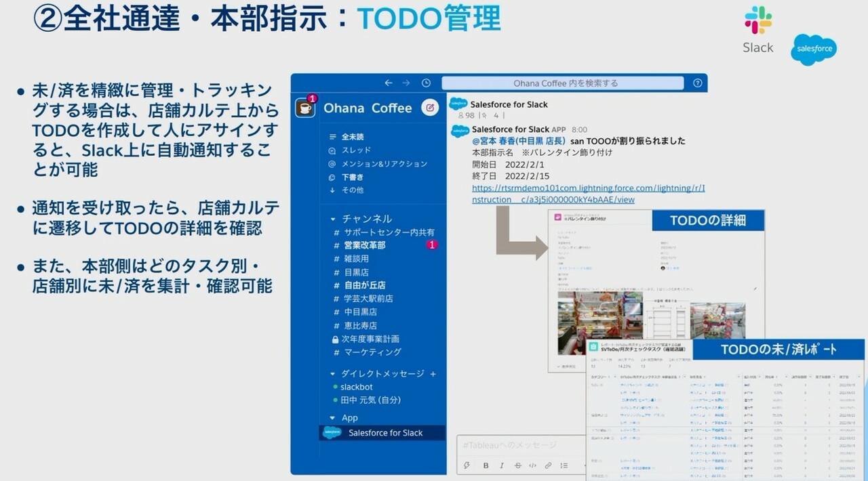
Task: Click the pink icon in TODO detail card
Action: [559, 217]
